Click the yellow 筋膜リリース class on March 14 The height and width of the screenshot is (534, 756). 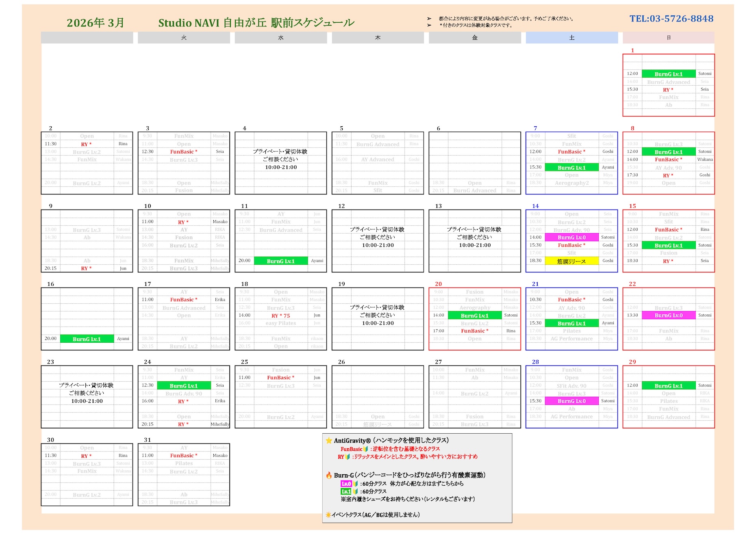[571, 261]
